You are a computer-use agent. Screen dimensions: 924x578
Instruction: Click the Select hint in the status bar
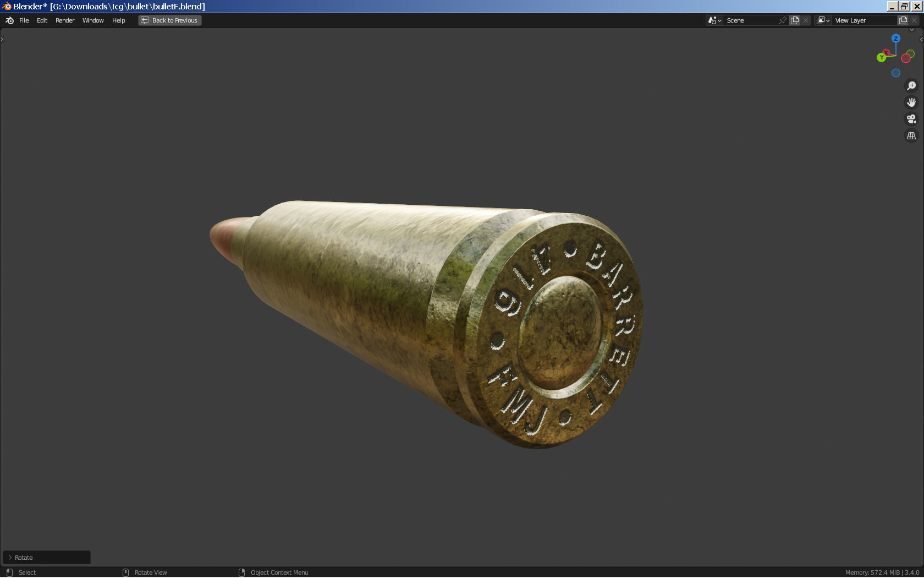(27, 572)
